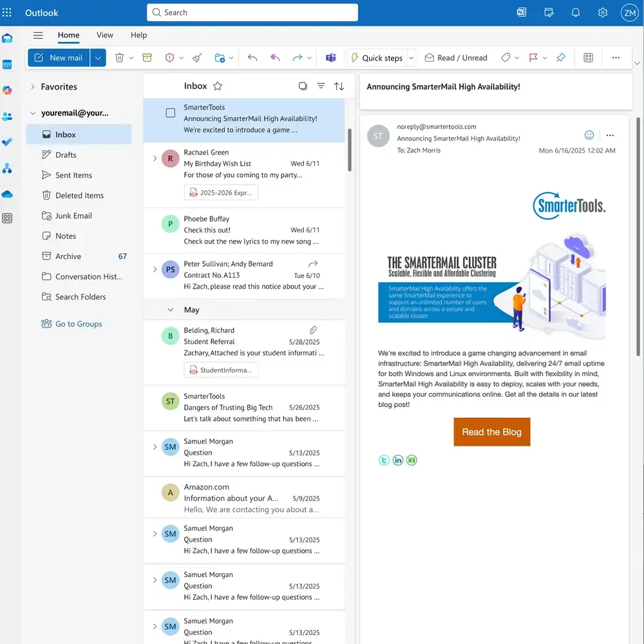This screenshot has width=644, height=644.
Task: Toggle Read / Unread on the ribbon
Action: [x=456, y=57]
